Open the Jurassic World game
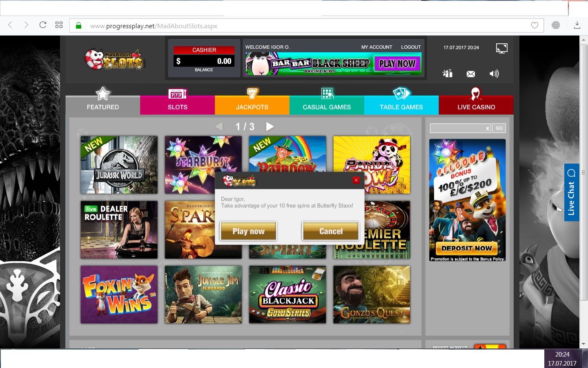 tap(119, 165)
